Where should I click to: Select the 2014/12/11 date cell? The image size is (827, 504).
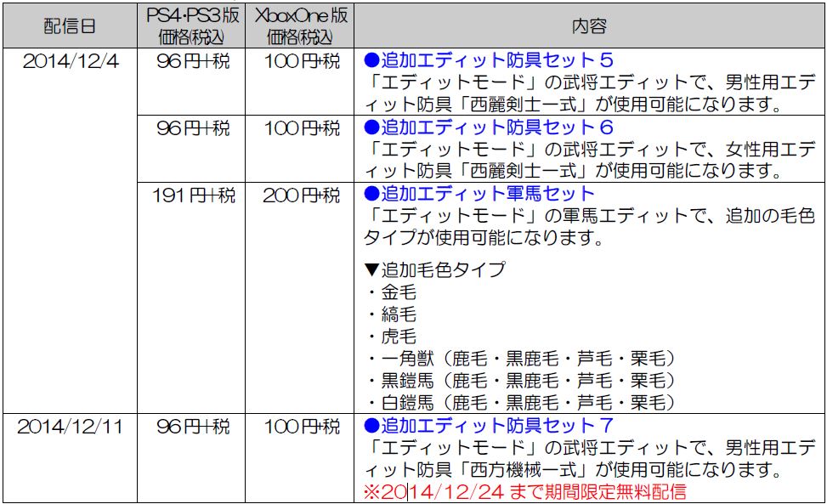click(70, 427)
